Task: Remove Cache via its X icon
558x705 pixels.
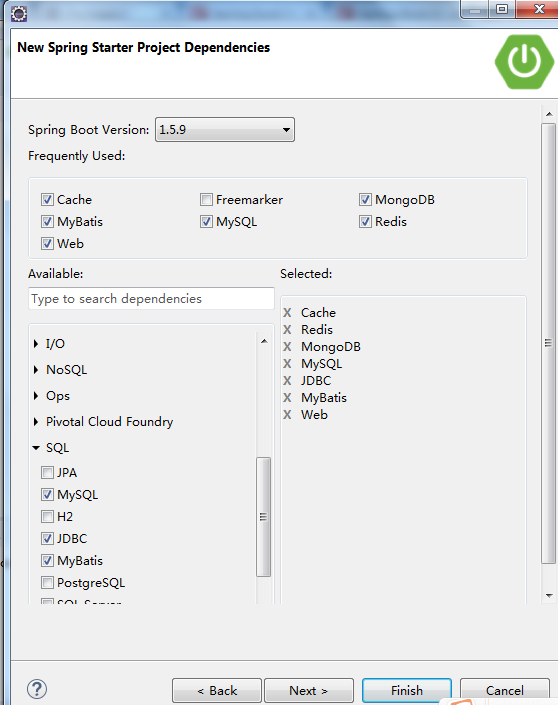Action: pyautogui.click(x=287, y=312)
